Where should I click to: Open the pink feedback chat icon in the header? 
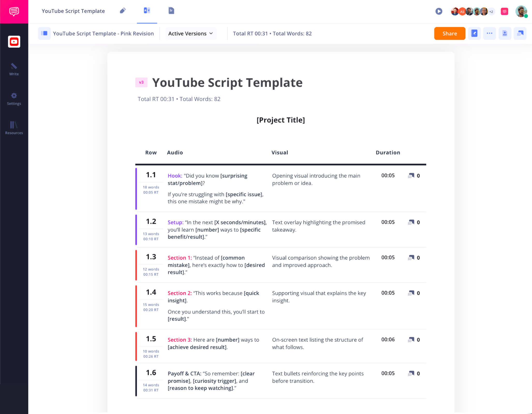(504, 11)
